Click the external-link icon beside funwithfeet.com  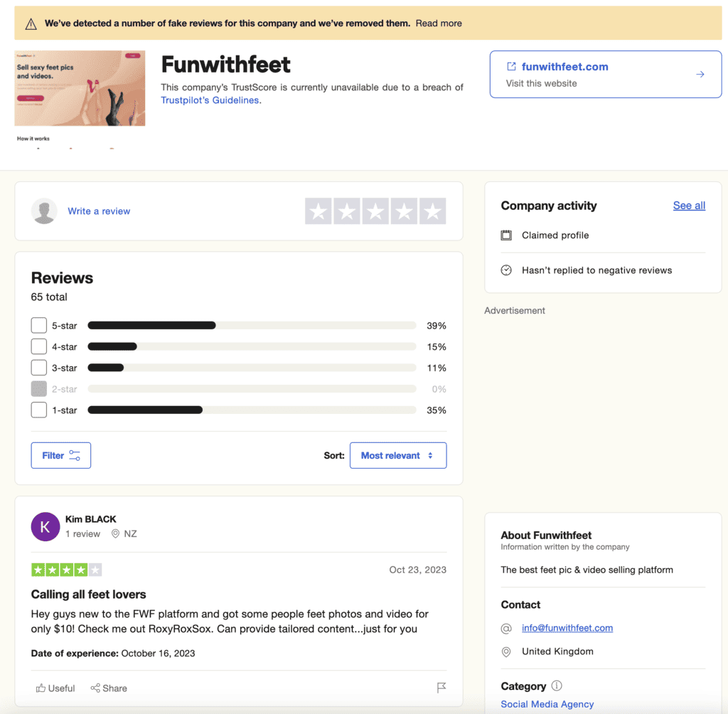511,66
